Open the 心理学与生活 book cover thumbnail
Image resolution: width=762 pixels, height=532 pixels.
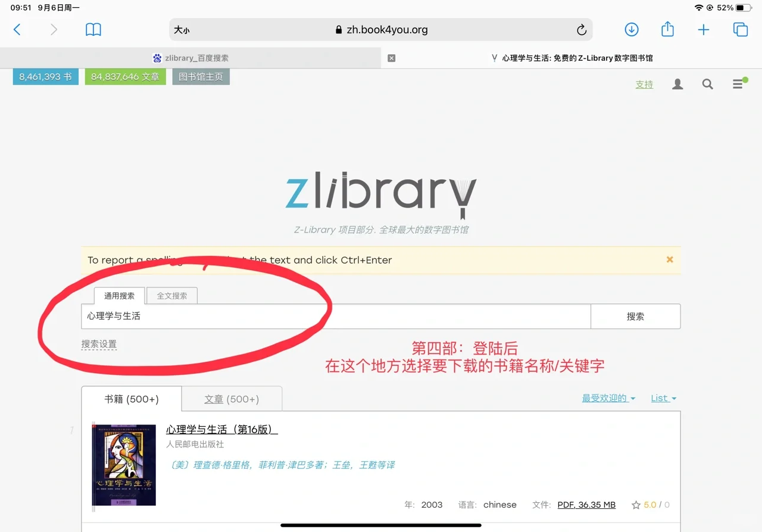(x=124, y=465)
